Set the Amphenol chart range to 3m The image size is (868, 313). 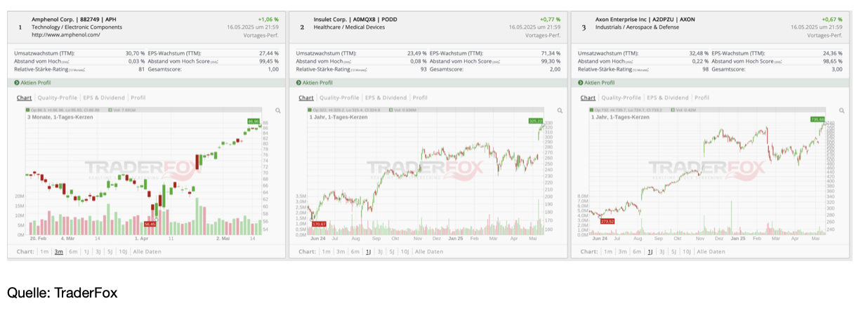[59, 251]
